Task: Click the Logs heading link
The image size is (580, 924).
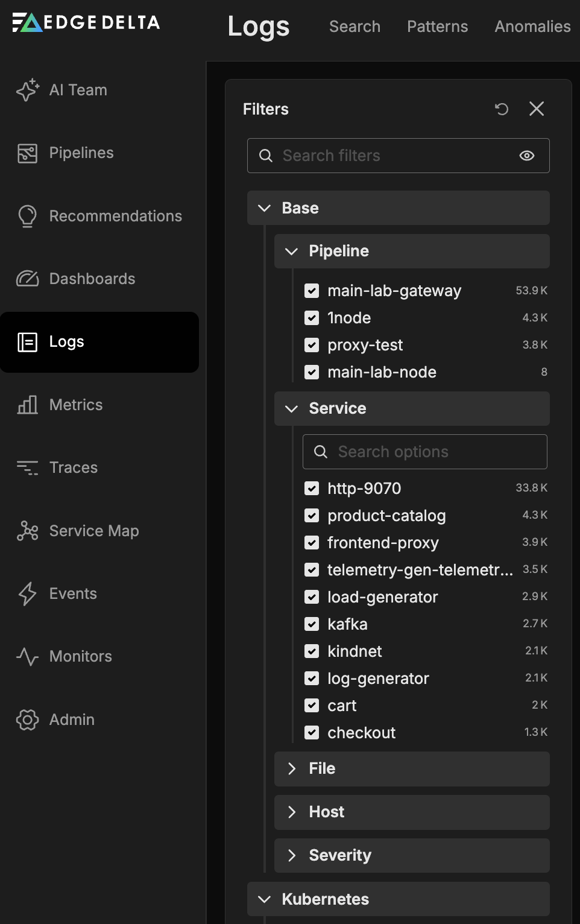Action: [258, 27]
